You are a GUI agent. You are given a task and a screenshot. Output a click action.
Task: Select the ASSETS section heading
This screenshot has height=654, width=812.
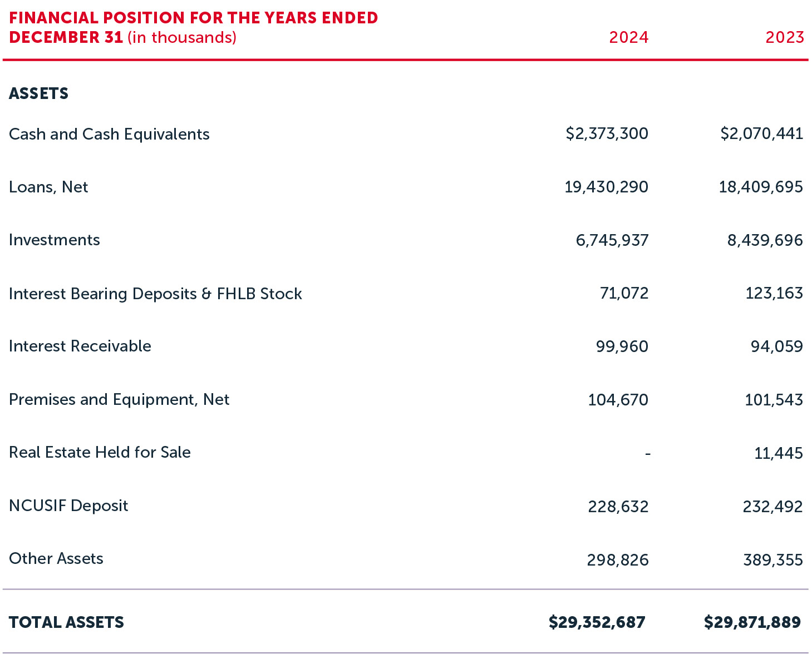[x=39, y=93]
